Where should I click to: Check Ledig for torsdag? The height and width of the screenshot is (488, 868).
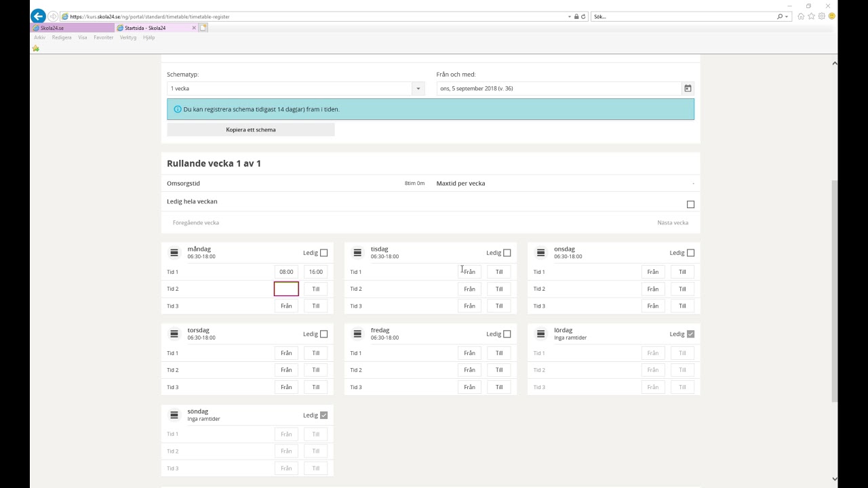323,334
